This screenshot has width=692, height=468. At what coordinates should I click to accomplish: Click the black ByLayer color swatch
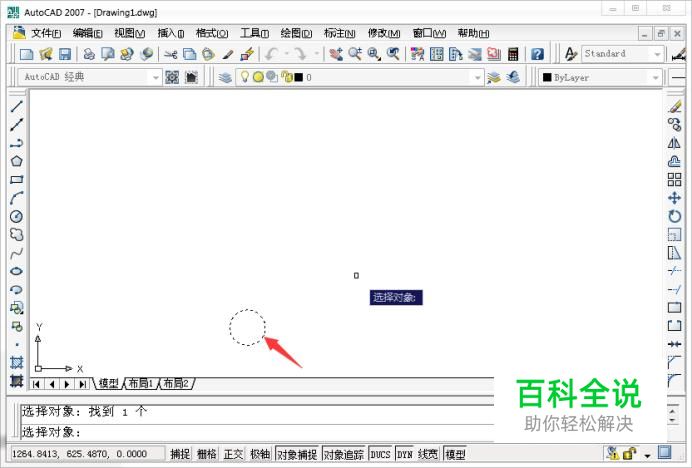(547, 77)
